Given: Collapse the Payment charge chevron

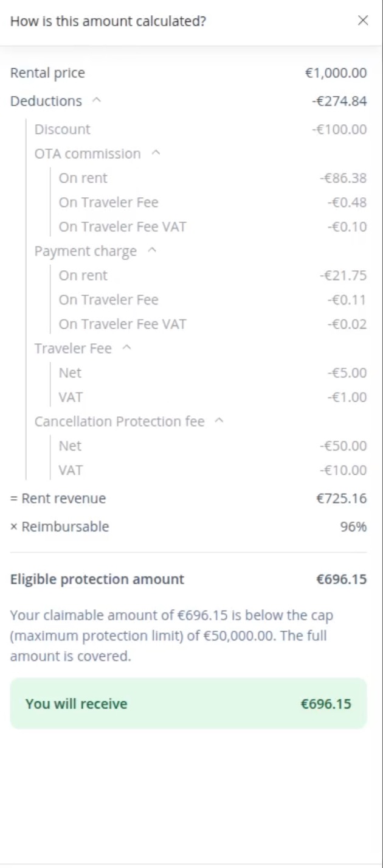Looking at the screenshot, I should coord(152,251).
